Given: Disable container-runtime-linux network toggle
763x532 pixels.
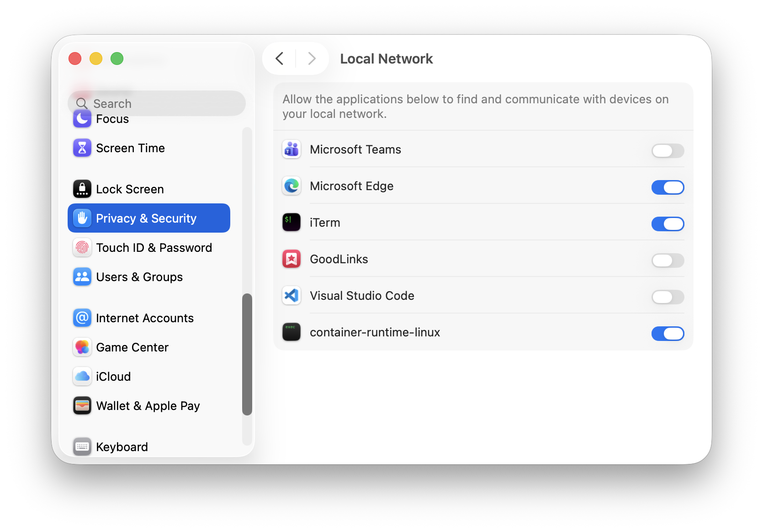Looking at the screenshot, I should (668, 334).
